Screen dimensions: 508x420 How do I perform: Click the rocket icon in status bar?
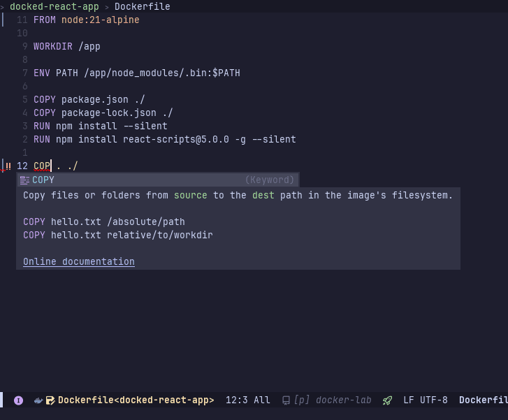[387, 400]
